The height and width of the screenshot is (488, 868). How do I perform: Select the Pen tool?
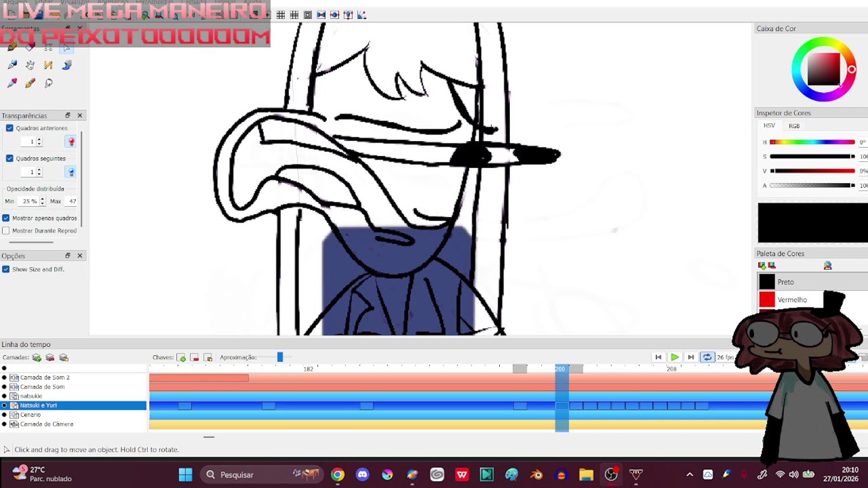tap(12, 65)
